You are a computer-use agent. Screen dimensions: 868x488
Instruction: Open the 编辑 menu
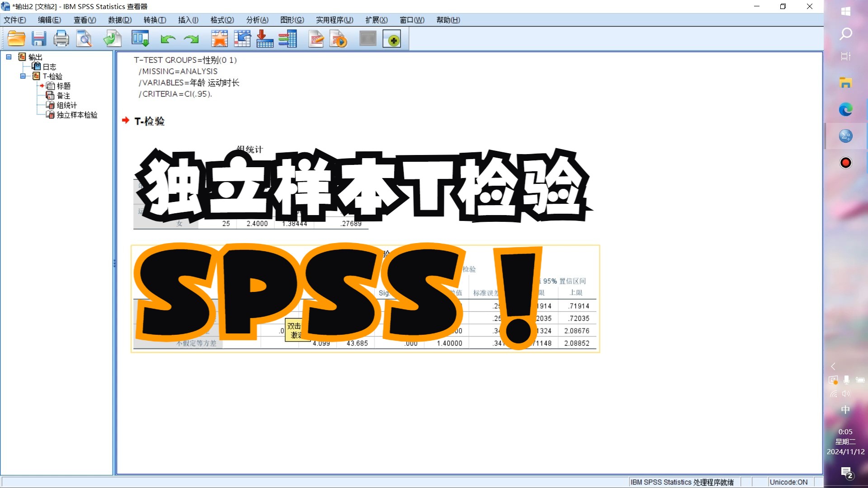click(49, 20)
